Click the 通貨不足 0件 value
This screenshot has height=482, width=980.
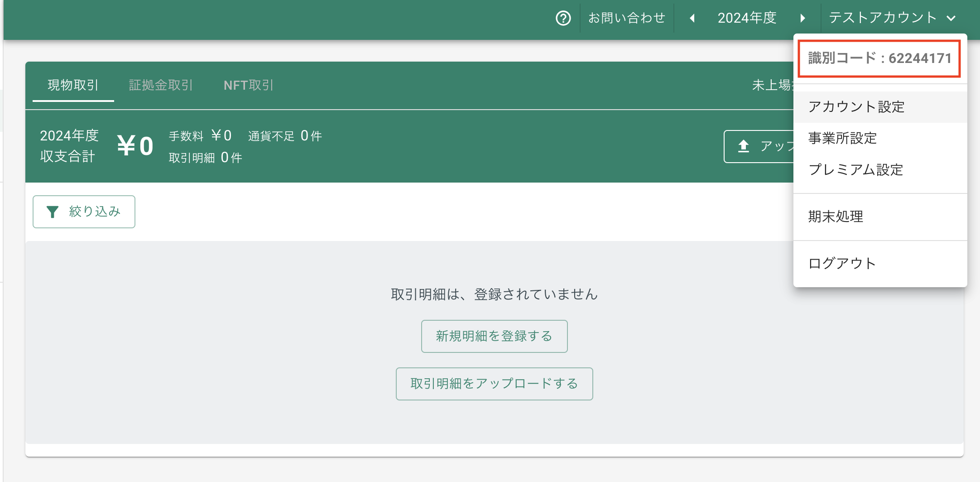pyautogui.click(x=285, y=135)
